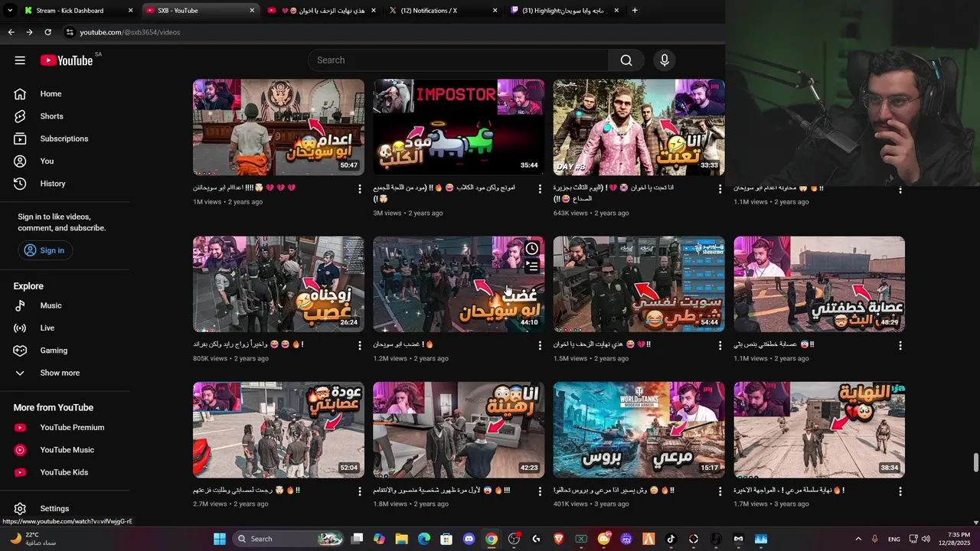Image resolution: width=980 pixels, height=551 pixels.
Task: Open the DAY #3 33:33 video thumbnail
Action: tap(639, 127)
